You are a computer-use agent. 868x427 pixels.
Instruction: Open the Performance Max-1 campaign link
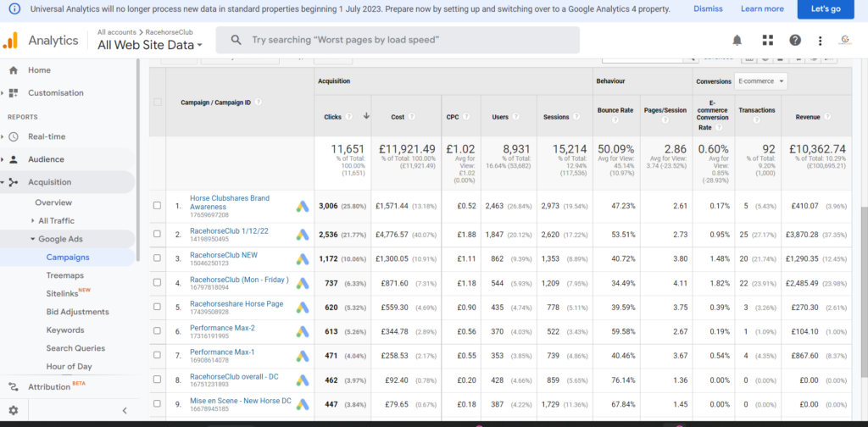click(222, 352)
